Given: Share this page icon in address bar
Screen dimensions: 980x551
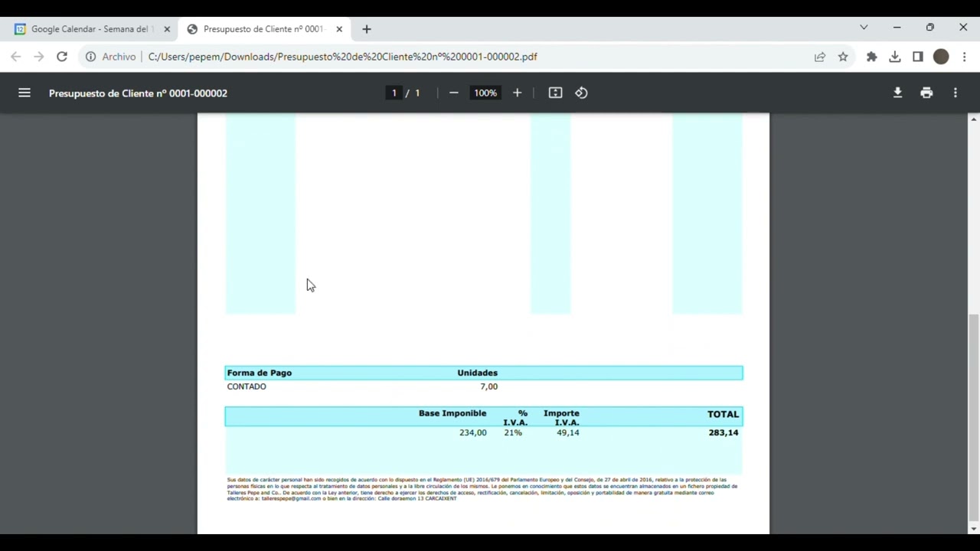Looking at the screenshot, I should (x=820, y=57).
